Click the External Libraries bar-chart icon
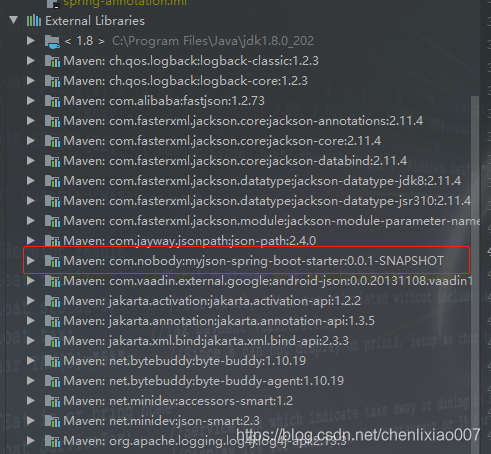This screenshot has height=454, width=491. [x=34, y=21]
